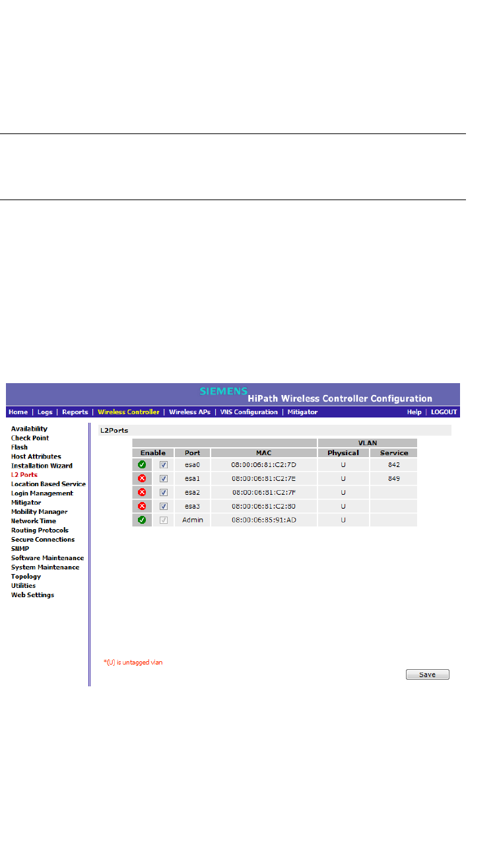Screen dimensions: 497x868
Task: Open Mitigator in the left sidebar
Action: [x=26, y=503]
